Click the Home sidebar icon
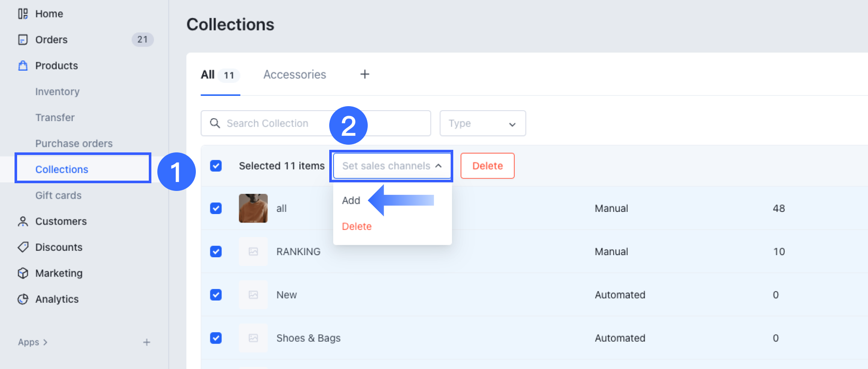868x369 pixels. click(23, 14)
